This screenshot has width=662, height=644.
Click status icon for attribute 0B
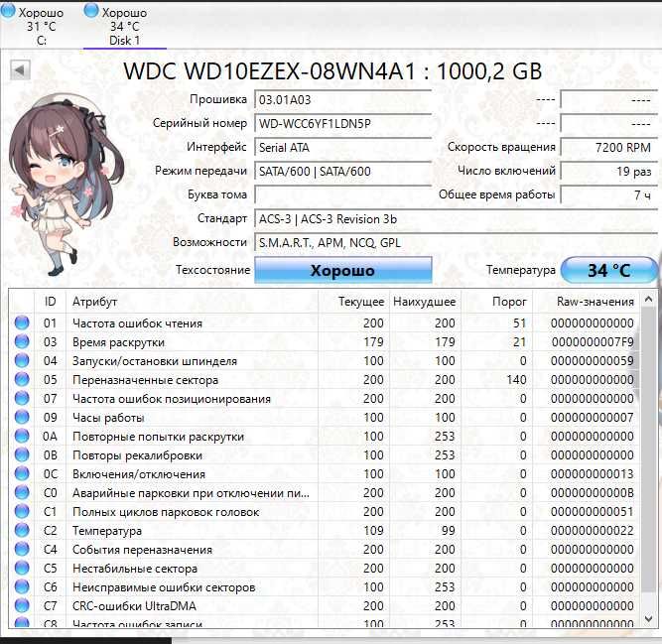(22, 454)
